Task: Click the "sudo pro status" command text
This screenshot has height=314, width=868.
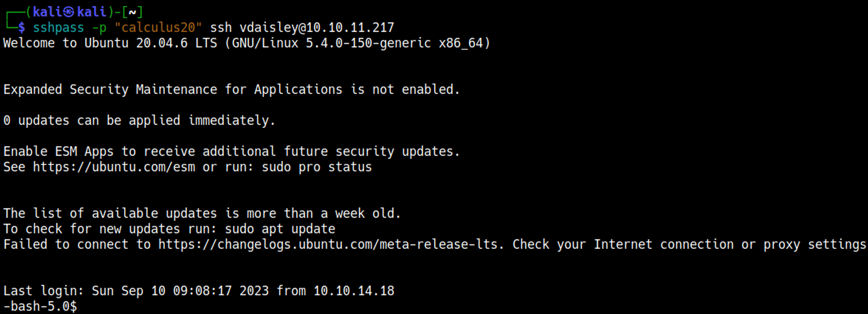Action: point(316,167)
